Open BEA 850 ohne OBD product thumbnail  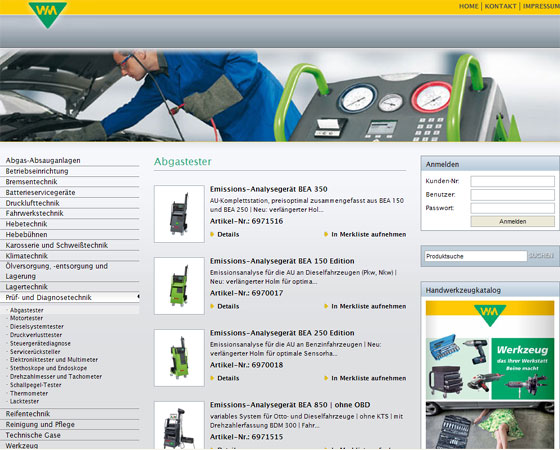179,426
